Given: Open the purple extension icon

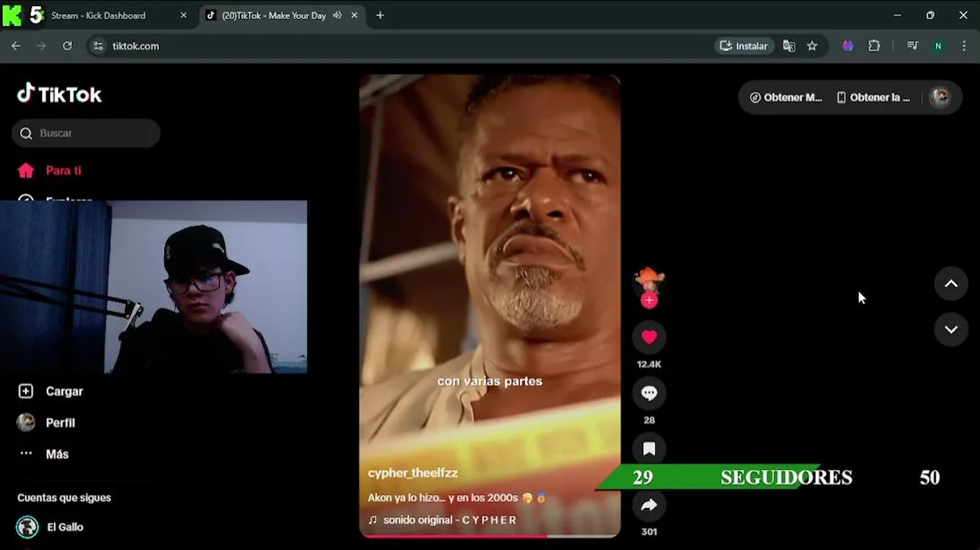Looking at the screenshot, I should (x=848, y=46).
